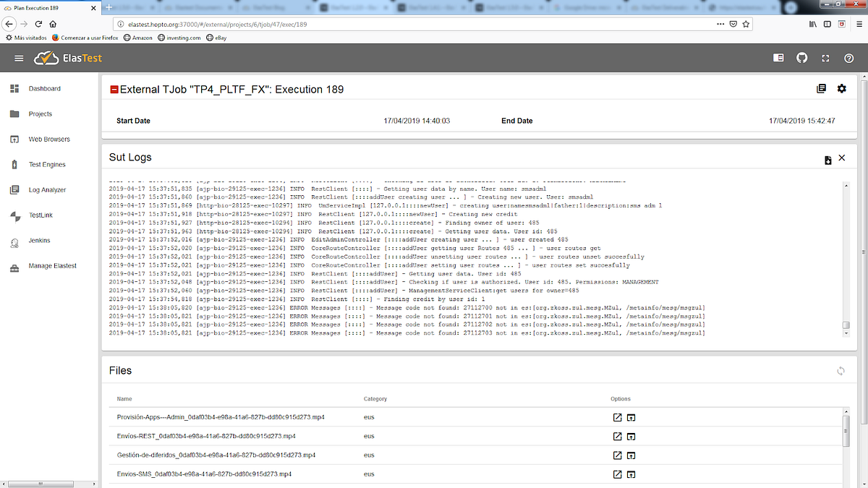Upload Gestión-de-diferidos file using its options icon
Screen dimensions: 868x488
click(x=631, y=455)
